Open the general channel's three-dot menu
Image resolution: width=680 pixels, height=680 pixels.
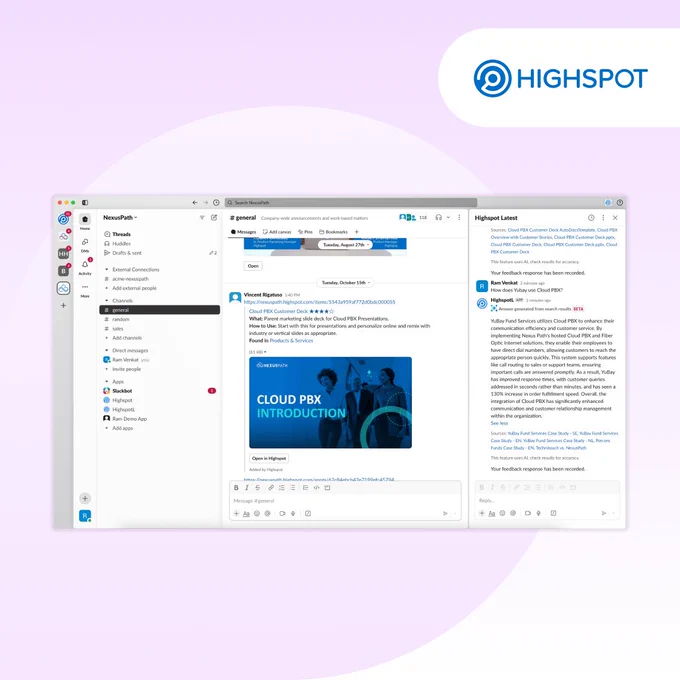point(459,217)
